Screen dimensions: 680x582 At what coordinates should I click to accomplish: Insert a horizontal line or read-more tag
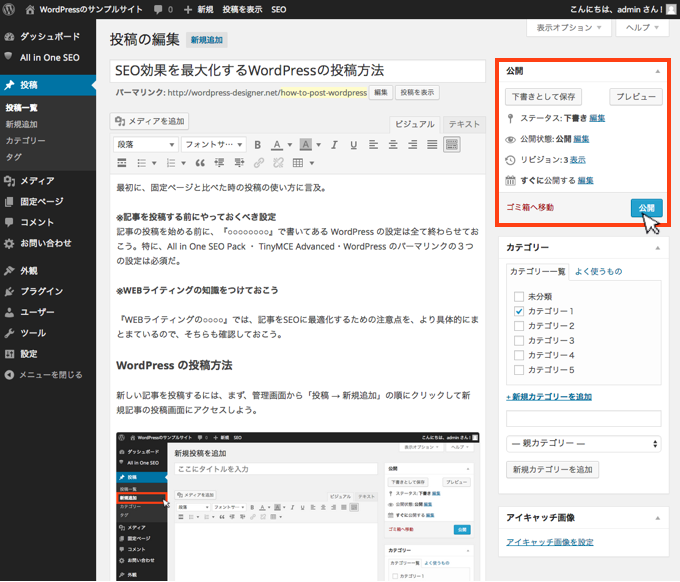[x=122, y=163]
